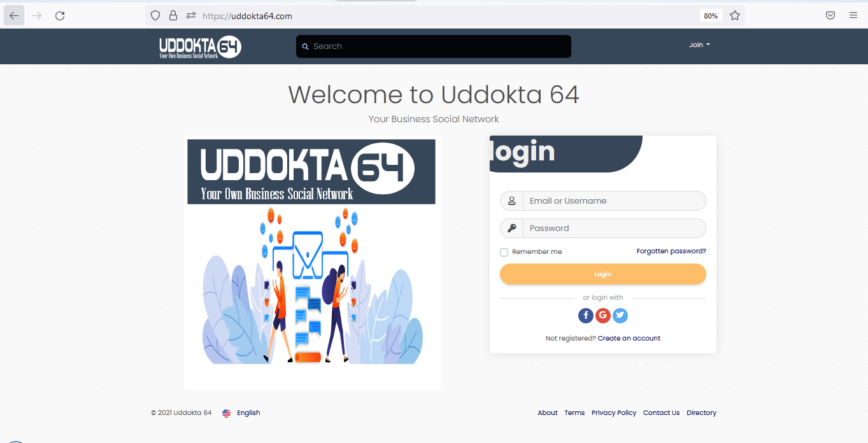The image size is (868, 443).
Task: Click the shield tracking protection icon
Action: pyautogui.click(x=155, y=16)
